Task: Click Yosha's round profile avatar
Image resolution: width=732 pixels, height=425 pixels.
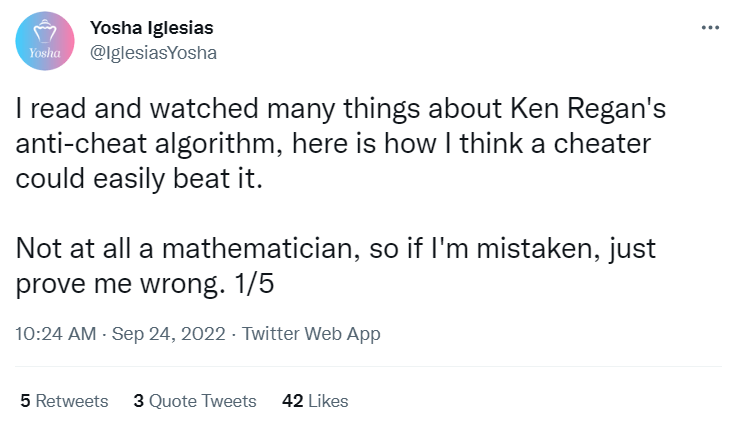Action: click(x=45, y=41)
